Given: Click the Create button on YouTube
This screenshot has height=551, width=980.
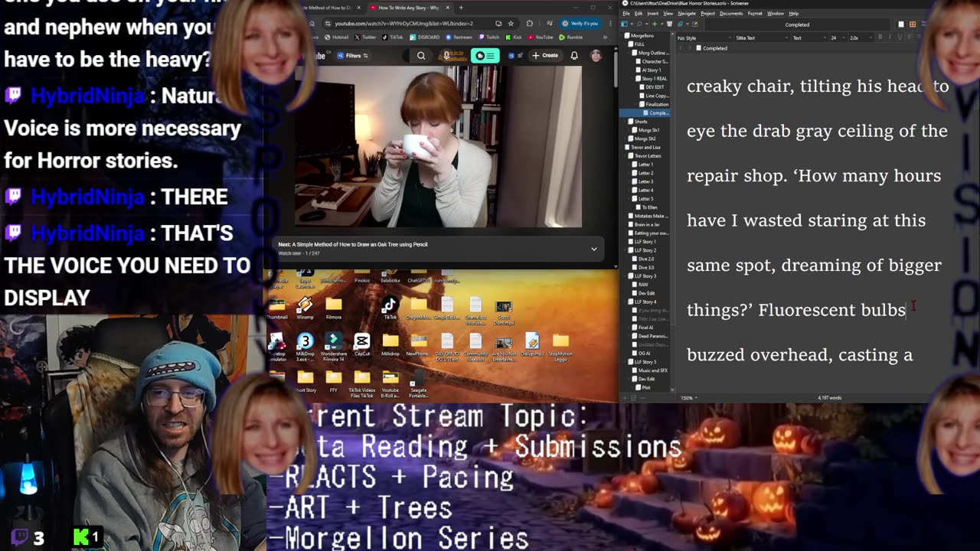Looking at the screenshot, I should click(545, 56).
